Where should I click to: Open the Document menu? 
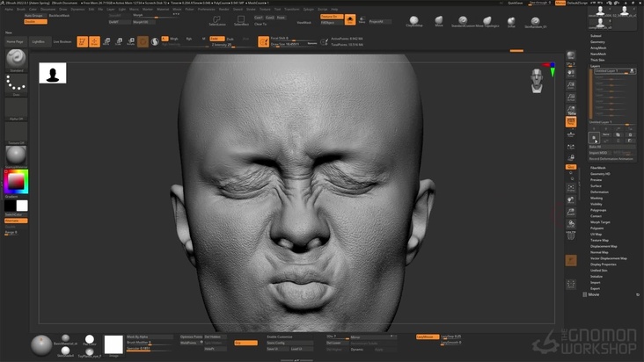coord(48,9)
